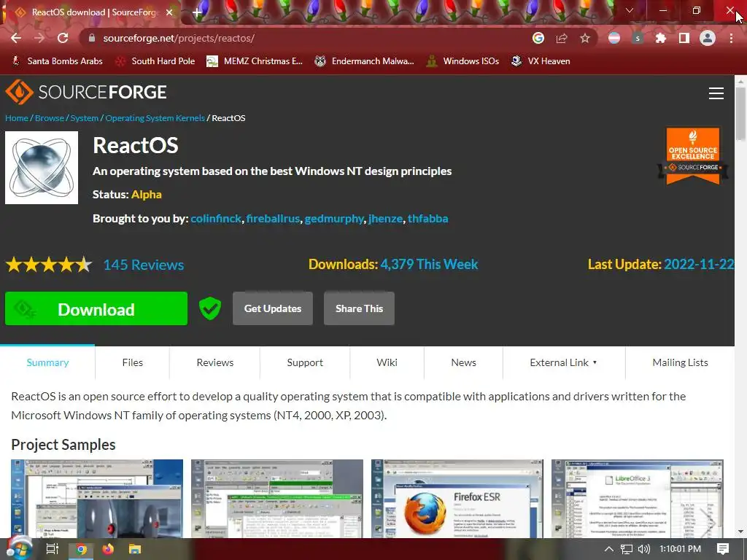
Task: Close the ReactOS download tab
Action: pyautogui.click(x=169, y=12)
